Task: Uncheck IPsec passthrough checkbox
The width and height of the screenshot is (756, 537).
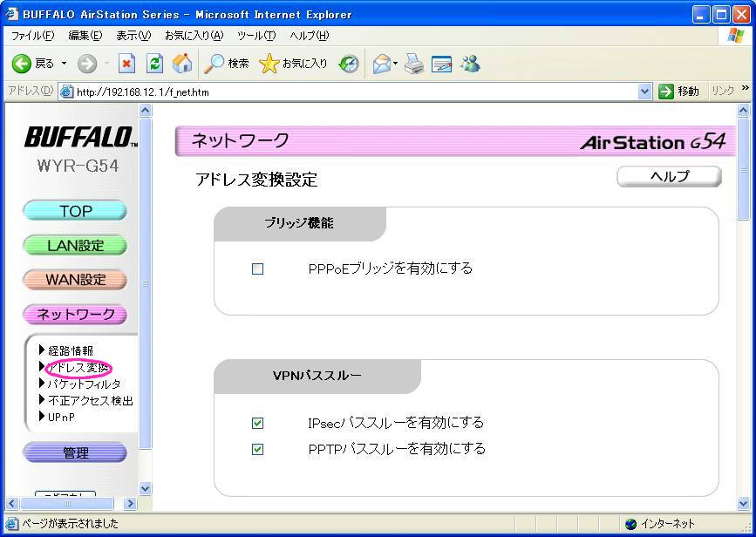Action: [x=257, y=424]
